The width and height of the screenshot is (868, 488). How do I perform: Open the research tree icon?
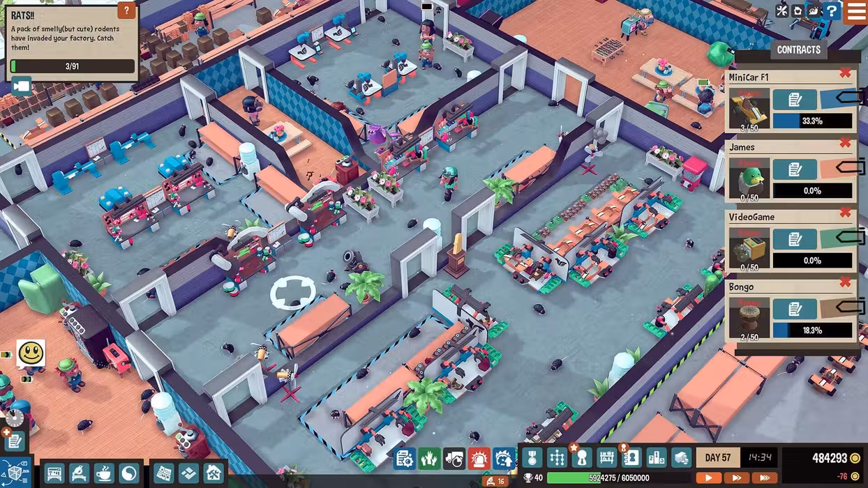tap(557, 457)
